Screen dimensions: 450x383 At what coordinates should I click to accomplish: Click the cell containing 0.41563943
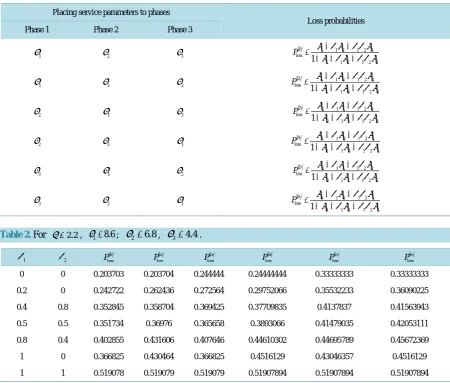click(x=409, y=307)
